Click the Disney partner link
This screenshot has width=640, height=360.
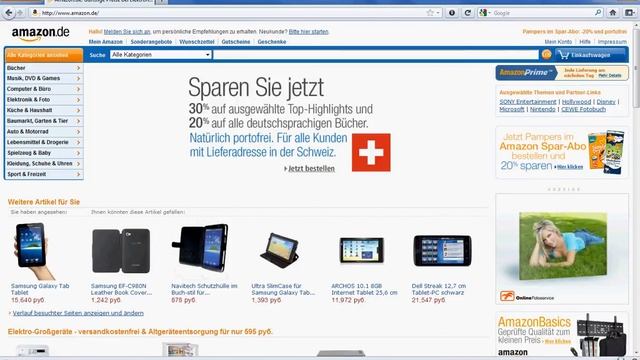pos(606,102)
